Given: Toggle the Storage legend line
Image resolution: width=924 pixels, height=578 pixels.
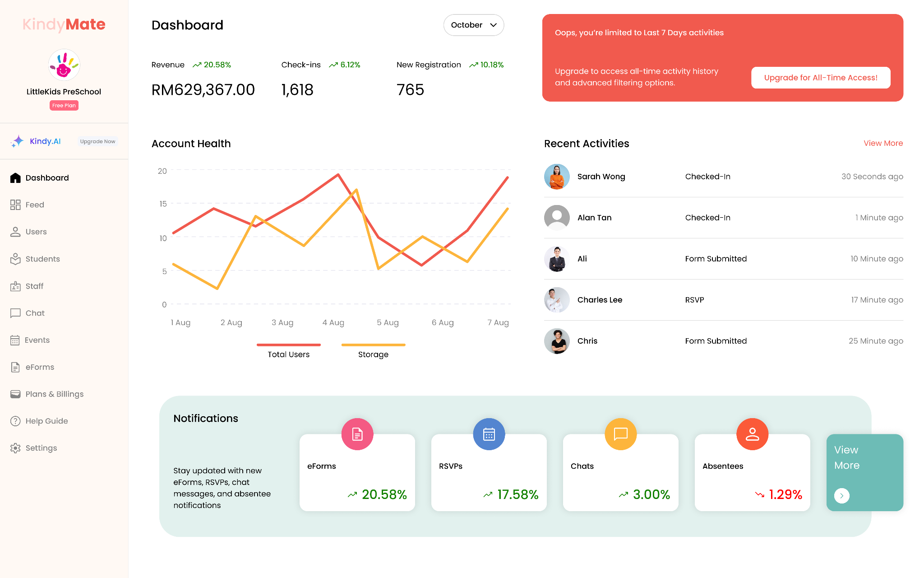Looking at the screenshot, I should pyautogui.click(x=373, y=345).
